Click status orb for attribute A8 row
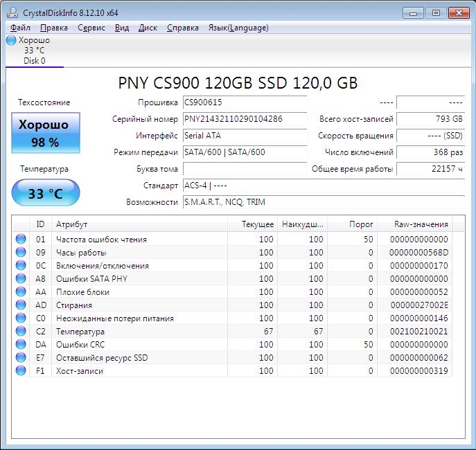The image size is (476, 450). coord(21,278)
